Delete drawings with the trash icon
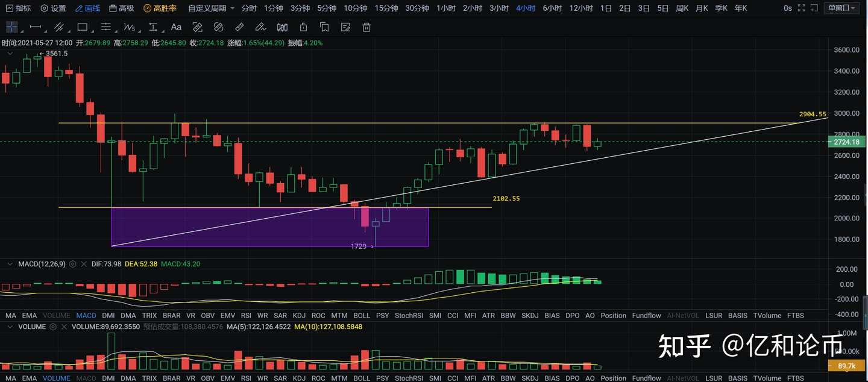868x382 pixels. [x=366, y=27]
